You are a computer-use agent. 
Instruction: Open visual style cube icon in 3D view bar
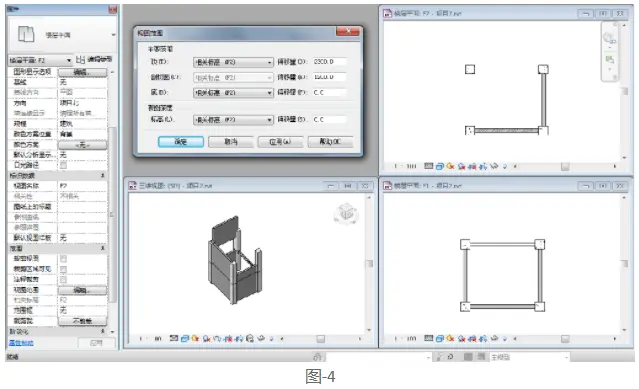coord(185,338)
